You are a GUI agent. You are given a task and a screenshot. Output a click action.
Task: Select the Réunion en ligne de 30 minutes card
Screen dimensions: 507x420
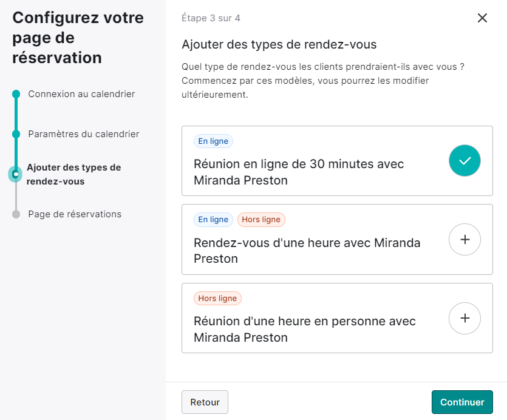pyautogui.click(x=337, y=161)
